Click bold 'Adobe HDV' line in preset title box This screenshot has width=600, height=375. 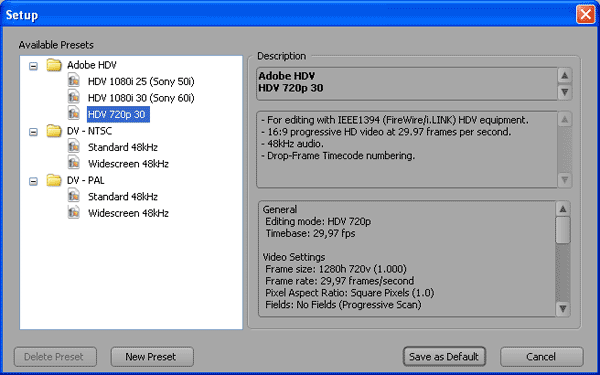(287, 76)
